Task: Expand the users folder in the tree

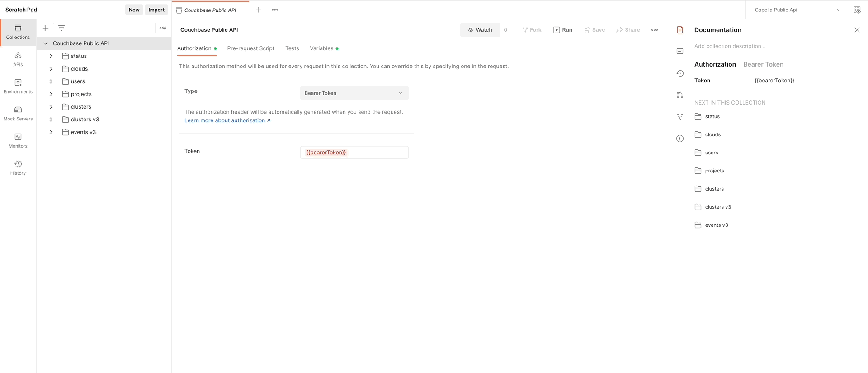Action: pyautogui.click(x=51, y=81)
